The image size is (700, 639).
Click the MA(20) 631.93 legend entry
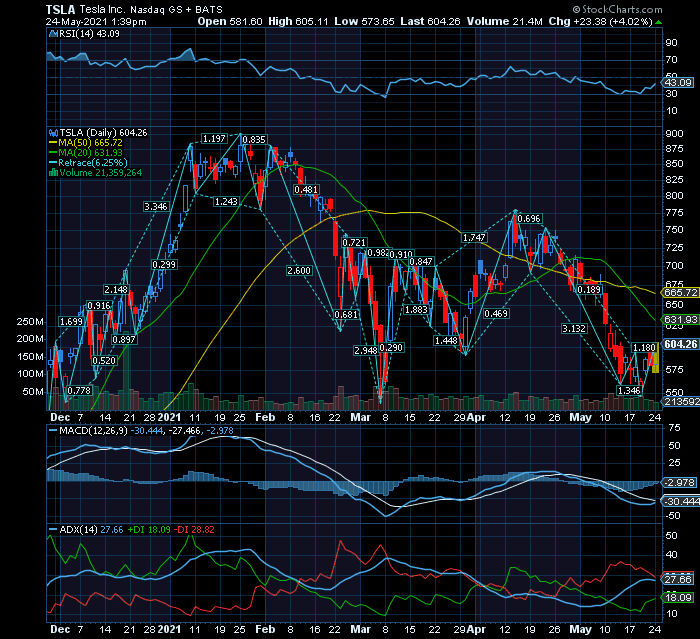(85, 153)
